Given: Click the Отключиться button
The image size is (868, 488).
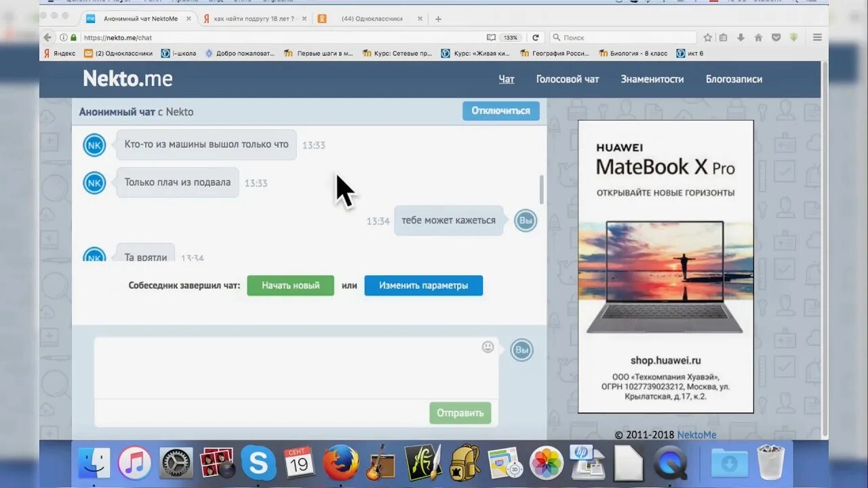Looking at the screenshot, I should click(501, 110).
